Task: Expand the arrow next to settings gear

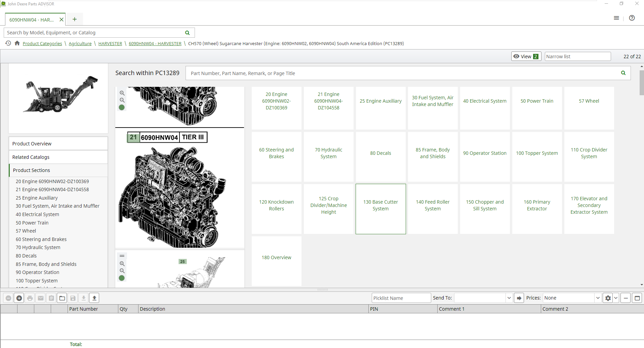Action: click(616, 298)
